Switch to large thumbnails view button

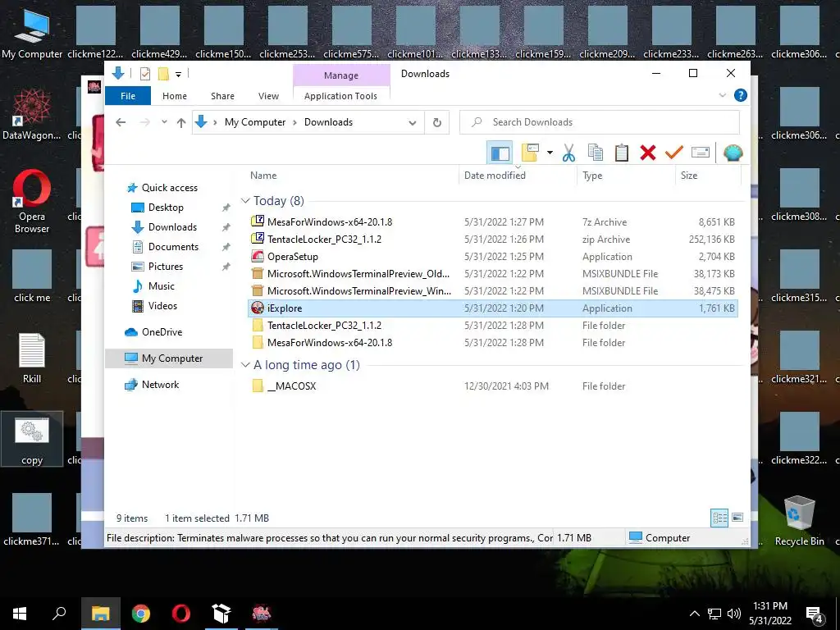737,518
